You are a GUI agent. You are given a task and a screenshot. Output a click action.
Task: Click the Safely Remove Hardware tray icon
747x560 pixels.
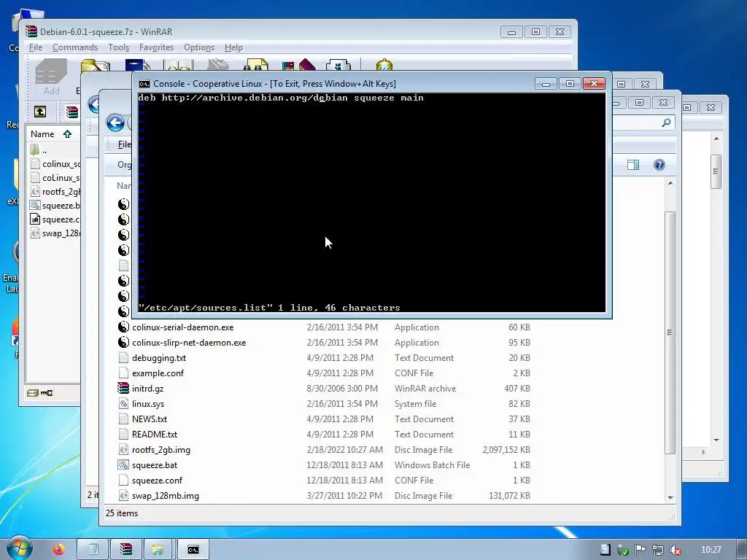pos(623,550)
